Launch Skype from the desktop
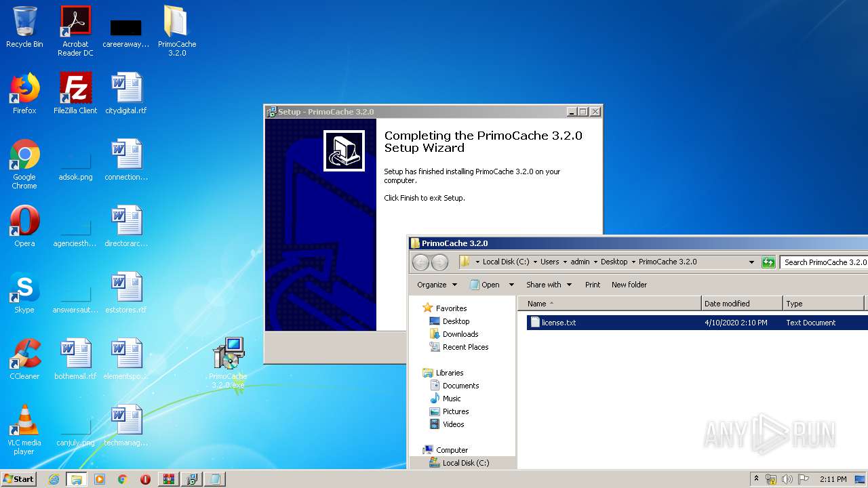 pos(24,293)
